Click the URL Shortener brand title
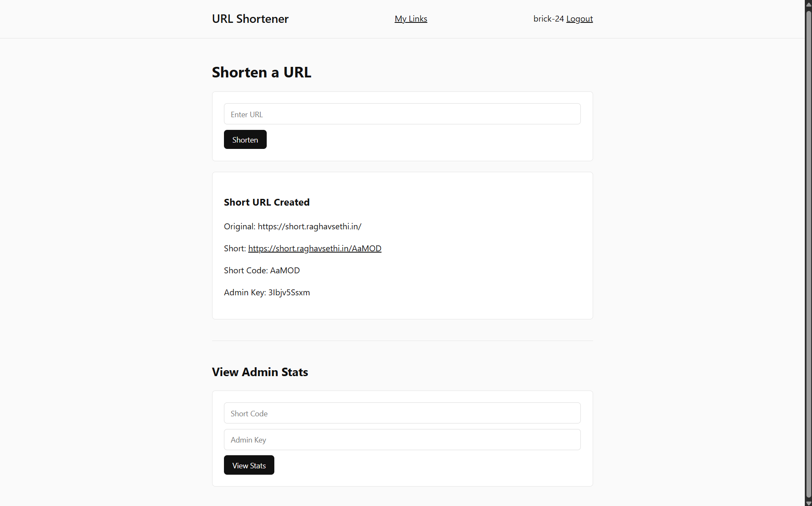This screenshot has width=812, height=506. click(x=250, y=19)
